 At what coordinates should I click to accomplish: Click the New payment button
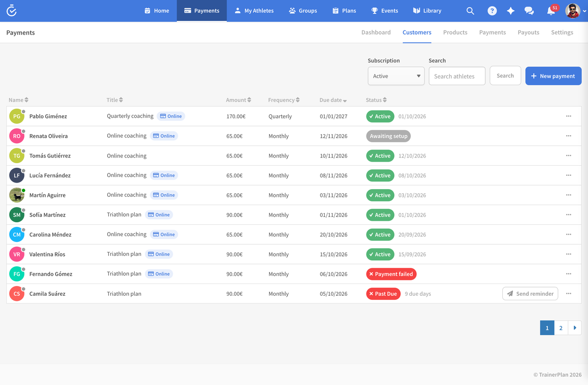[x=553, y=76]
